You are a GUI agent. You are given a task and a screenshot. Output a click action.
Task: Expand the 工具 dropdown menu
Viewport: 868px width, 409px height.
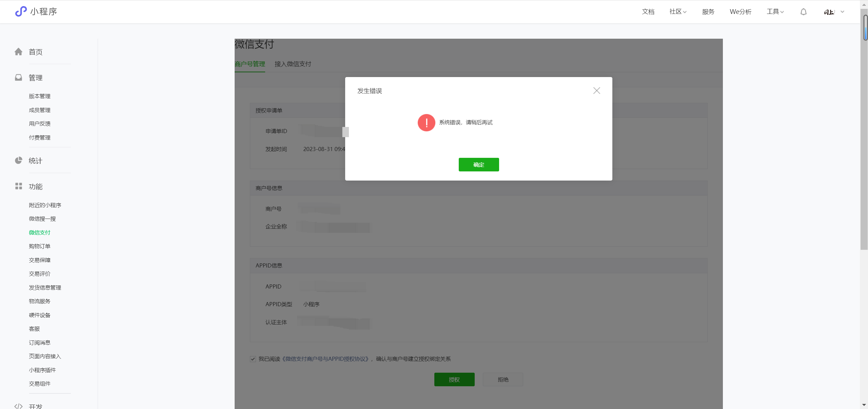(775, 12)
